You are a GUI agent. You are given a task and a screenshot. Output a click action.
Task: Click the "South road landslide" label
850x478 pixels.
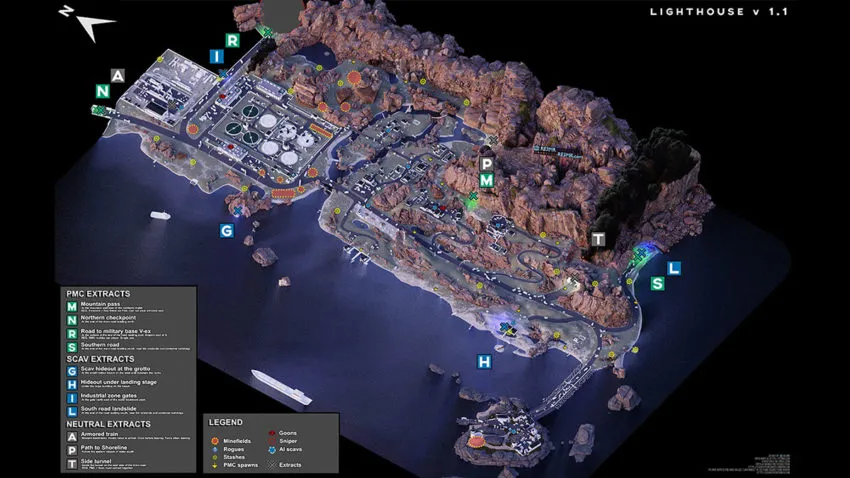click(109, 409)
